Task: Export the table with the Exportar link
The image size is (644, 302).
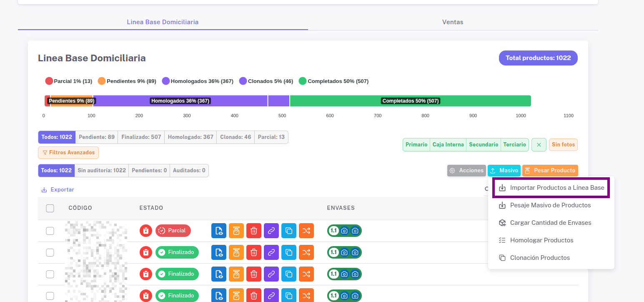Action: click(58, 190)
